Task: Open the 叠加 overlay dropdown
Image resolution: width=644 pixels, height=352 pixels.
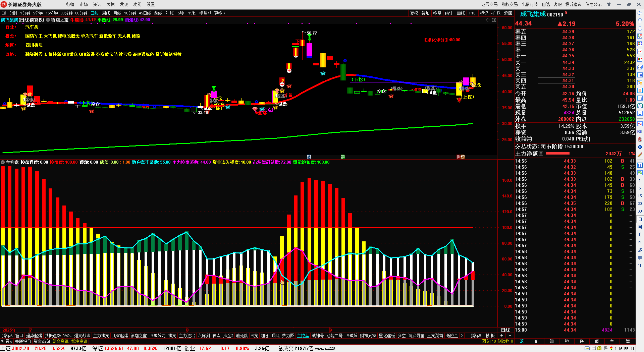Action: click(x=426, y=13)
